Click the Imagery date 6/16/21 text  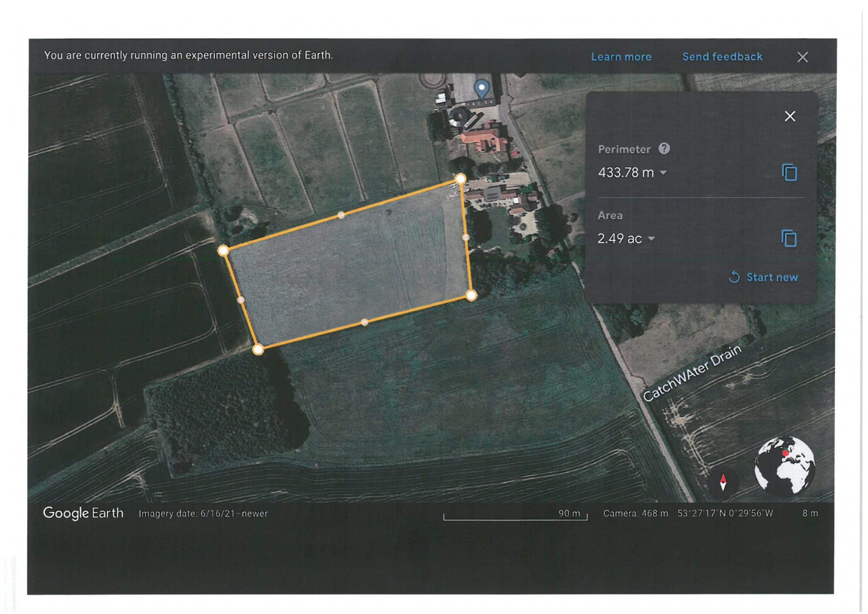point(203,514)
